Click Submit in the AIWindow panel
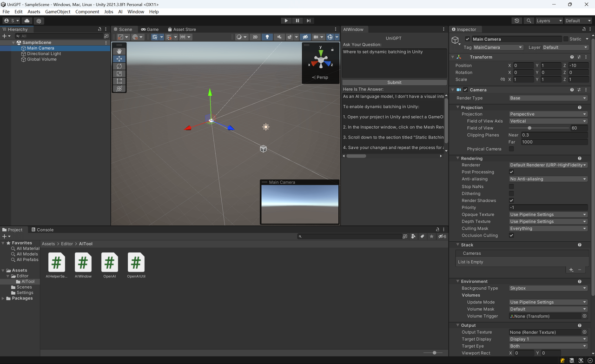Viewport: 595px width, 364px height. point(394,82)
